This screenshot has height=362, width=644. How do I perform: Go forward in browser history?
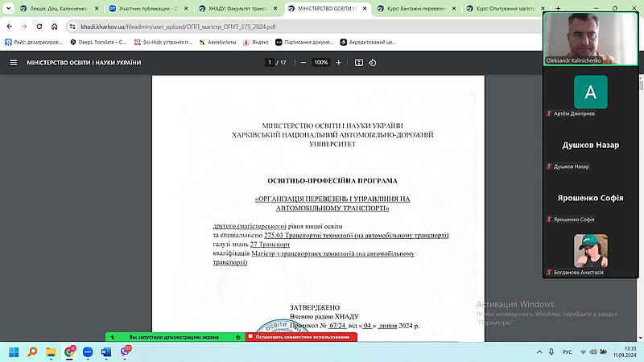click(24, 27)
